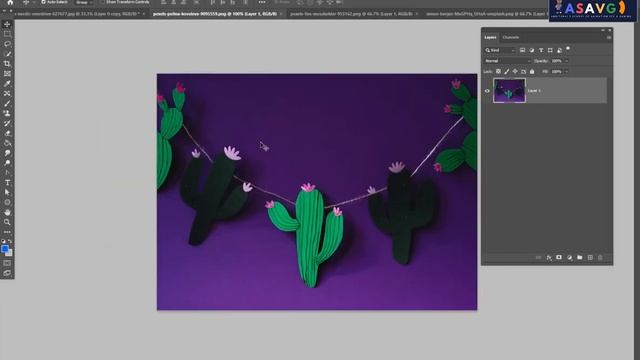Click Add layer style fx icon

(x=549, y=258)
